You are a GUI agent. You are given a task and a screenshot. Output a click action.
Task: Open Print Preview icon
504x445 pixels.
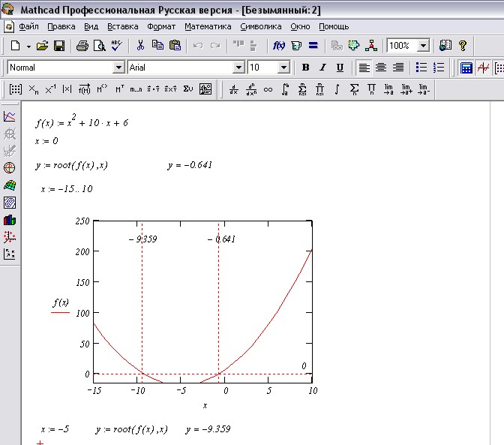pyautogui.click(x=99, y=46)
